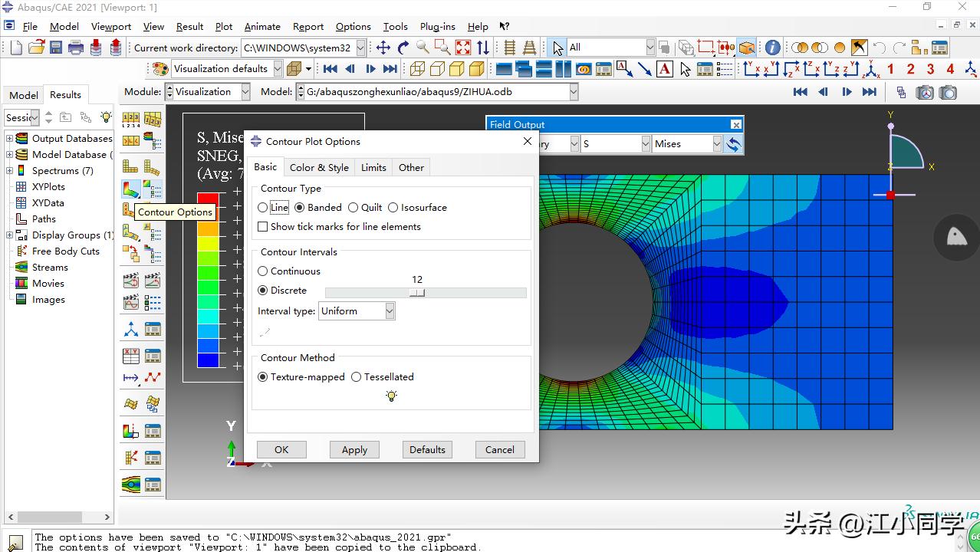Open the Interval type dropdown
The height and width of the screenshot is (552, 980).
390,311
